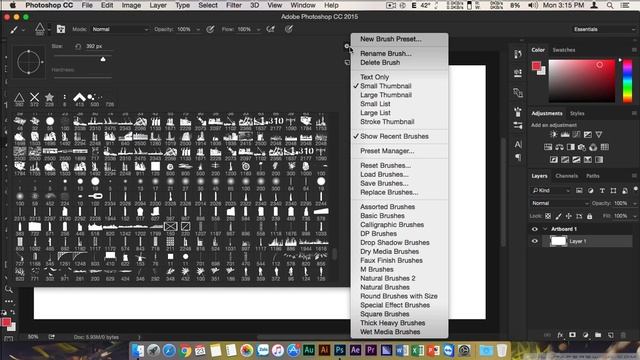Toggle Show Recent Brushes option

tap(394, 136)
